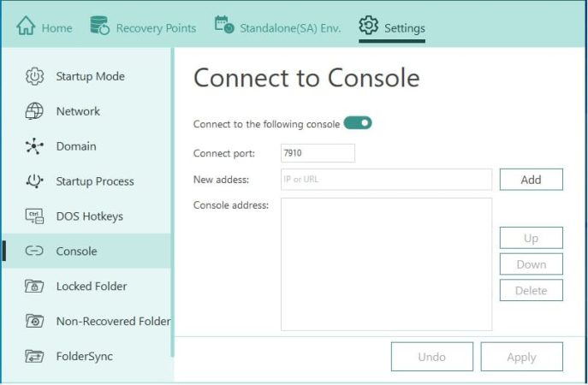
Task: Open the Recovery Points database icon
Action: pyautogui.click(x=99, y=27)
